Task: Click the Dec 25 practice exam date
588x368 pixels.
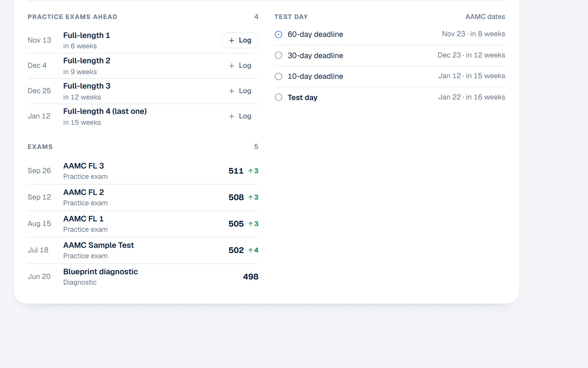Action: click(39, 91)
